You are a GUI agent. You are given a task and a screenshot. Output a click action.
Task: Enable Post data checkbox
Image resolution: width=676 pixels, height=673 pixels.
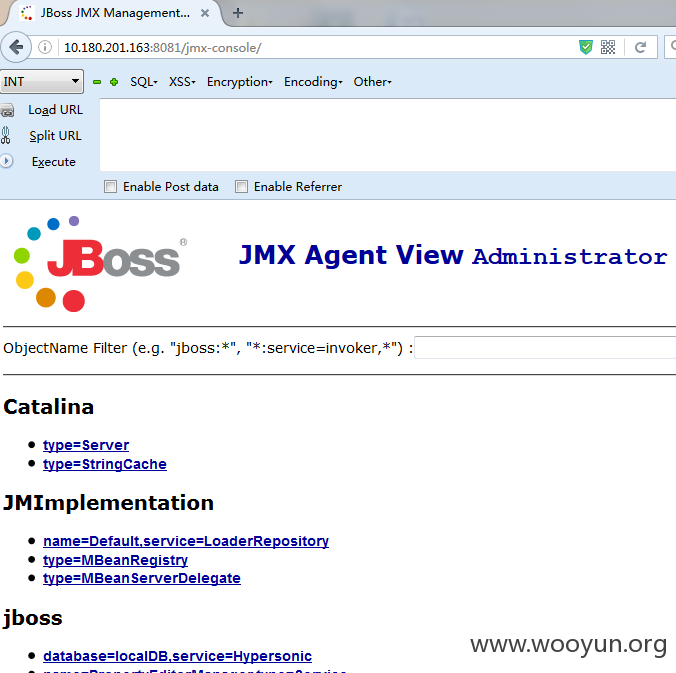(110, 187)
